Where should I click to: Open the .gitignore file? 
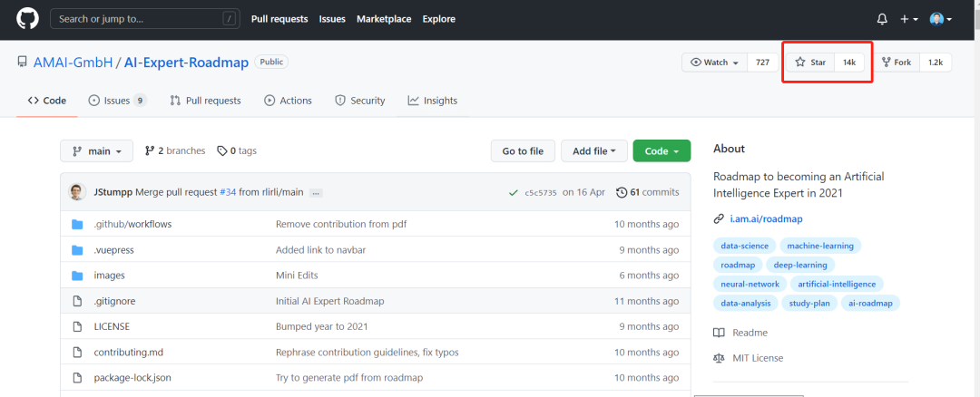click(114, 301)
